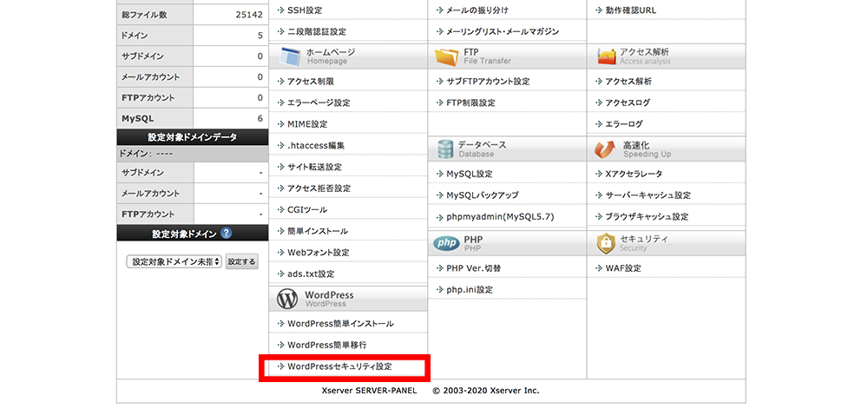Image resolution: width=868 pixels, height=409 pixels.
Task: Open WAF設定
Action: 622,268
